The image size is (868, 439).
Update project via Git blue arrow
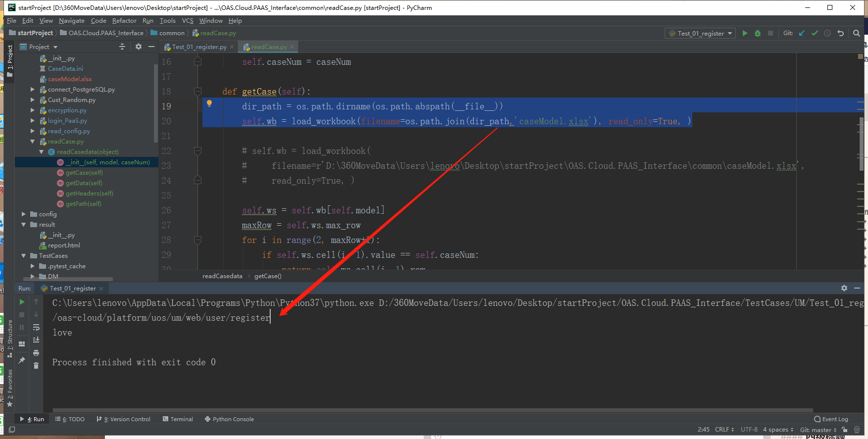[802, 33]
